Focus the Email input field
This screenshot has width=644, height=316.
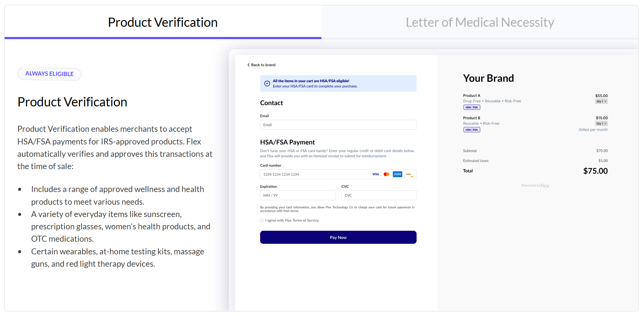click(338, 125)
